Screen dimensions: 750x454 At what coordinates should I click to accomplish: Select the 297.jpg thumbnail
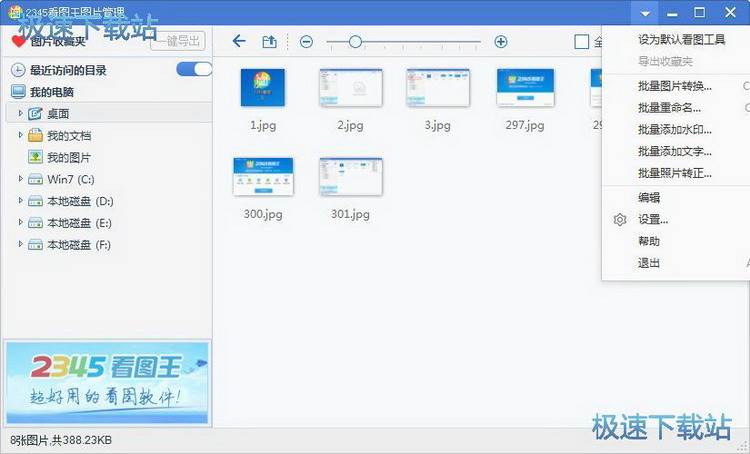coord(525,88)
